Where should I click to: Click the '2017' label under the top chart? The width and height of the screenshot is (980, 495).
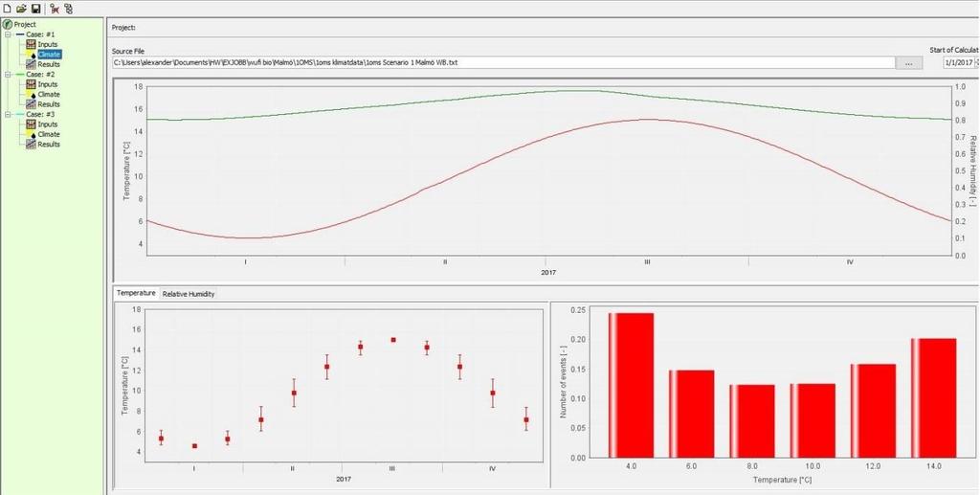pyautogui.click(x=548, y=273)
